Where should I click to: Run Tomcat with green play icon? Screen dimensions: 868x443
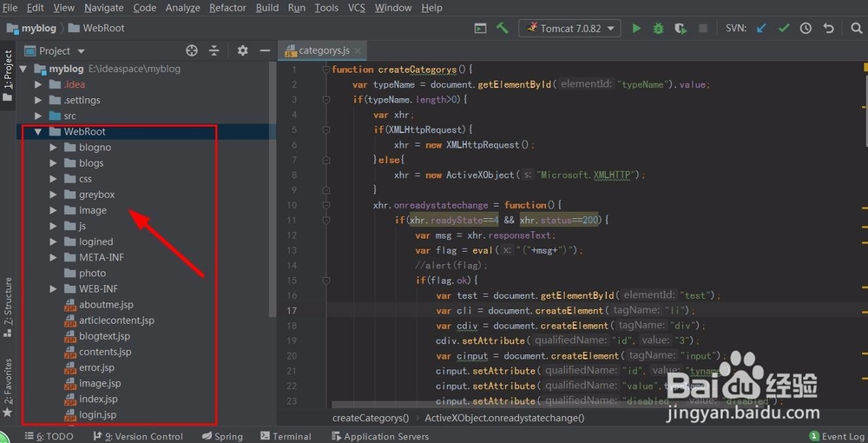[x=636, y=29]
